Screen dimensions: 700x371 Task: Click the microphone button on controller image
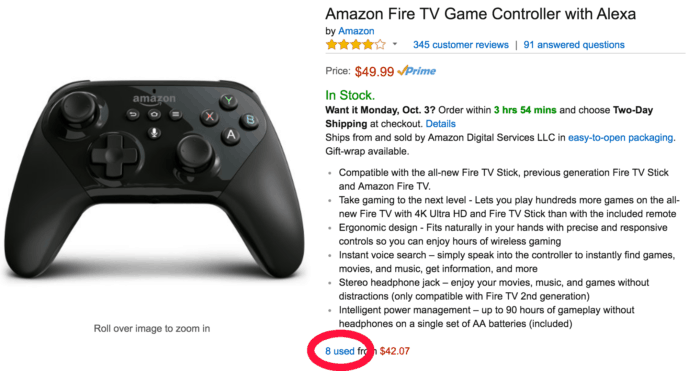tap(154, 133)
